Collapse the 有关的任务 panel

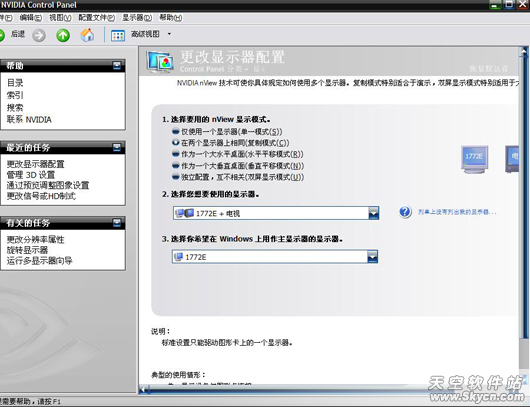(117, 222)
